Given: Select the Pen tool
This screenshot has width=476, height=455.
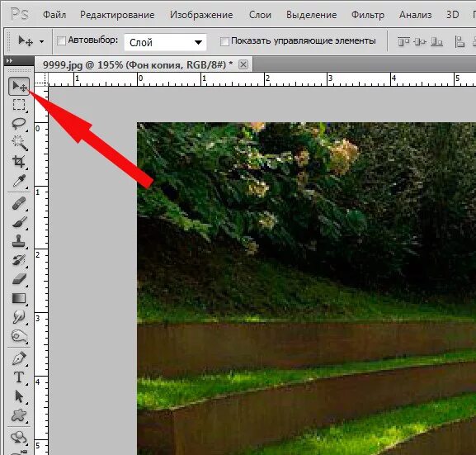Looking at the screenshot, I should (19, 358).
